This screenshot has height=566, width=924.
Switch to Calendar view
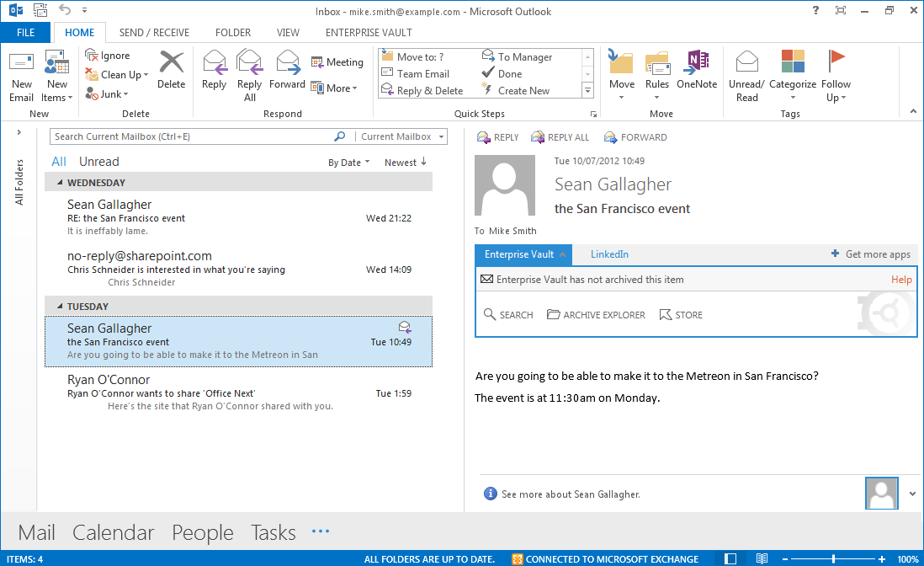coord(113,532)
